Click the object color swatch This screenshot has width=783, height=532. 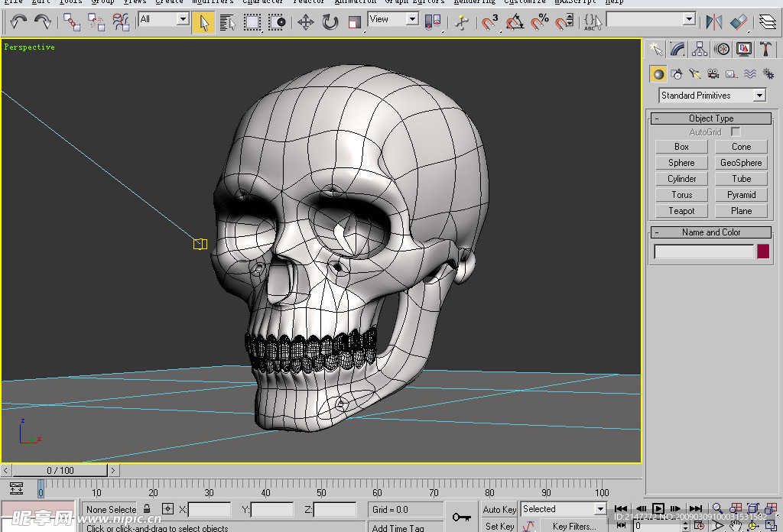click(x=763, y=251)
